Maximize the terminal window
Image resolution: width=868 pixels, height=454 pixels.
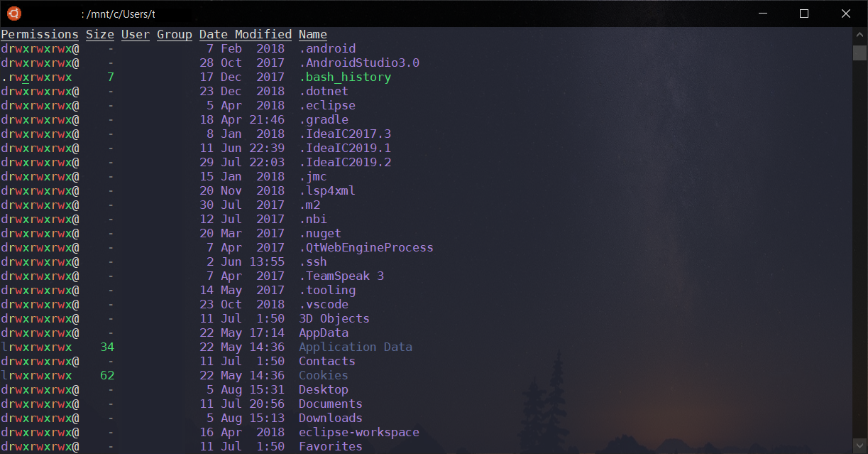click(804, 13)
